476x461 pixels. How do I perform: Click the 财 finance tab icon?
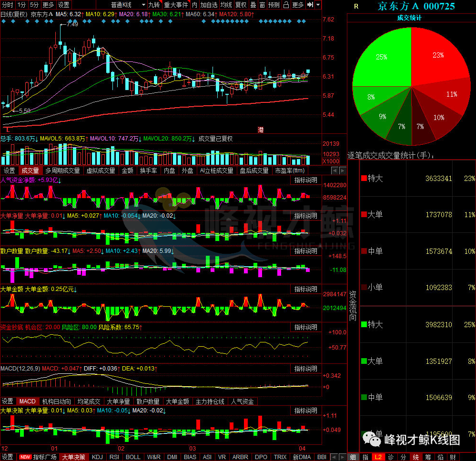pos(453,457)
